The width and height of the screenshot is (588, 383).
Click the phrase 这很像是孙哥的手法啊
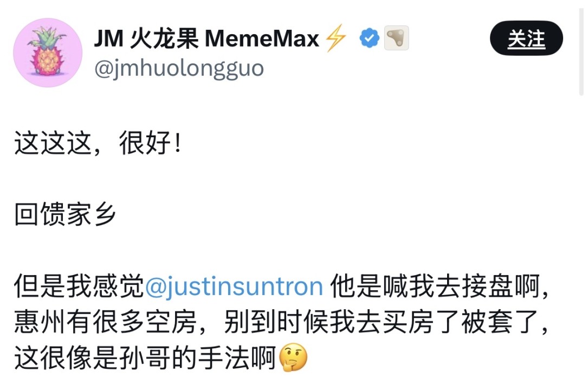[x=145, y=358]
